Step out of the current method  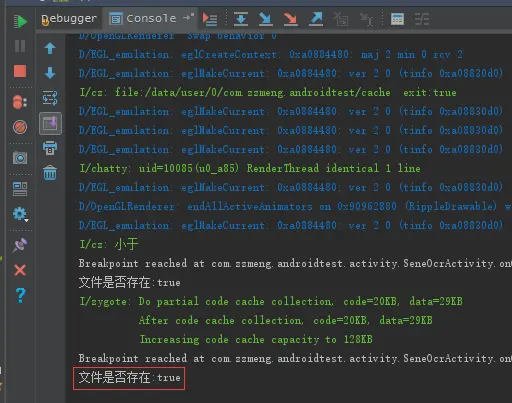pyautogui.click(x=316, y=19)
